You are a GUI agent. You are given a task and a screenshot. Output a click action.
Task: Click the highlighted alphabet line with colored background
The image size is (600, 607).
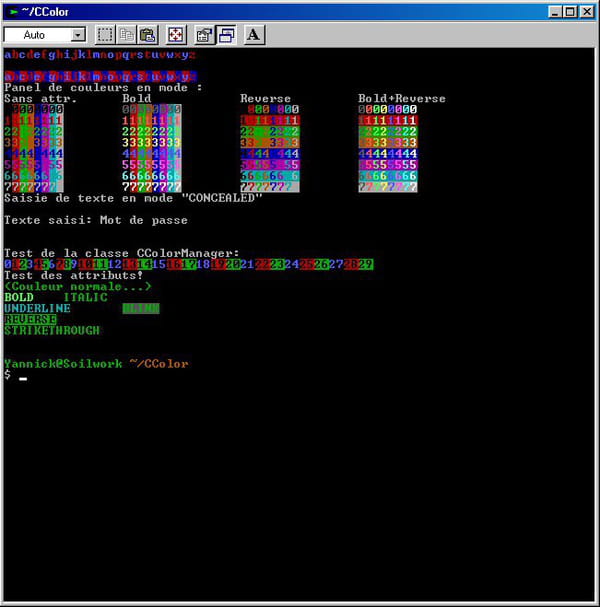(101, 76)
